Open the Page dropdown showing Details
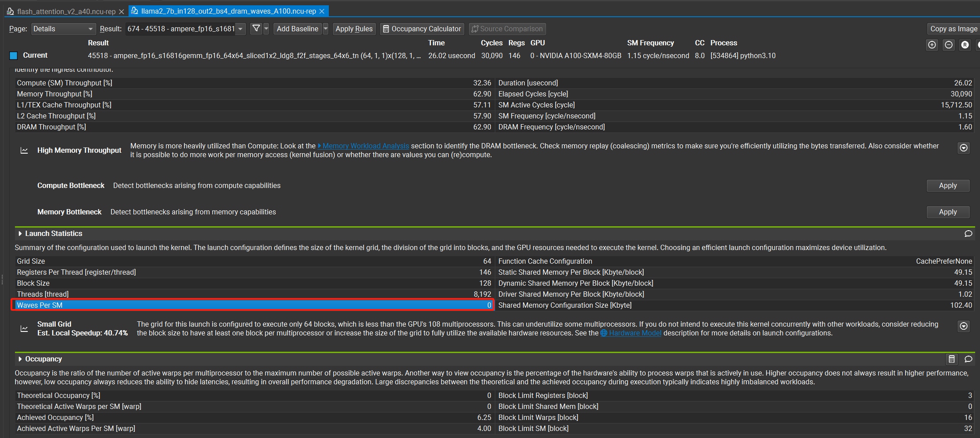Image resolution: width=980 pixels, height=438 pixels. coord(63,29)
